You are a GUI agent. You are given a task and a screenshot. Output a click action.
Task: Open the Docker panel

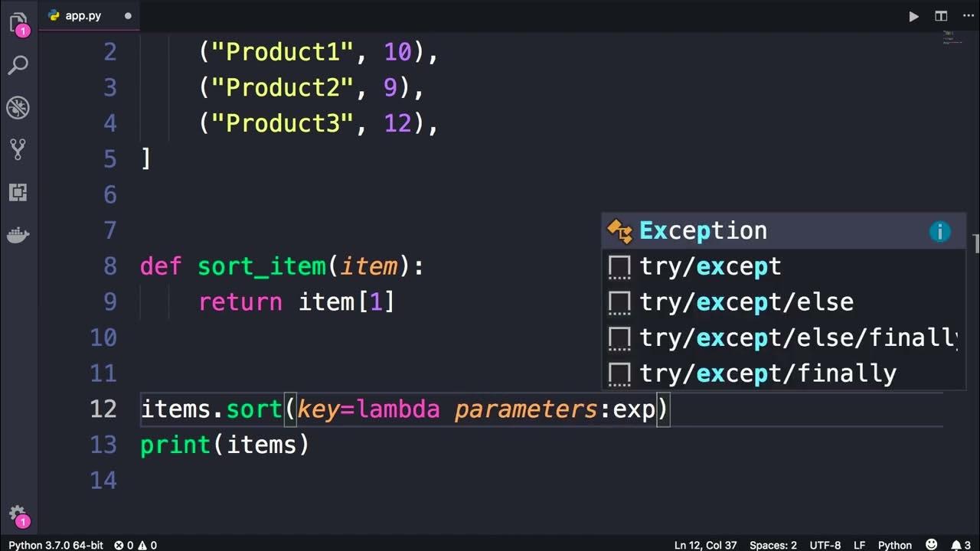(18, 235)
